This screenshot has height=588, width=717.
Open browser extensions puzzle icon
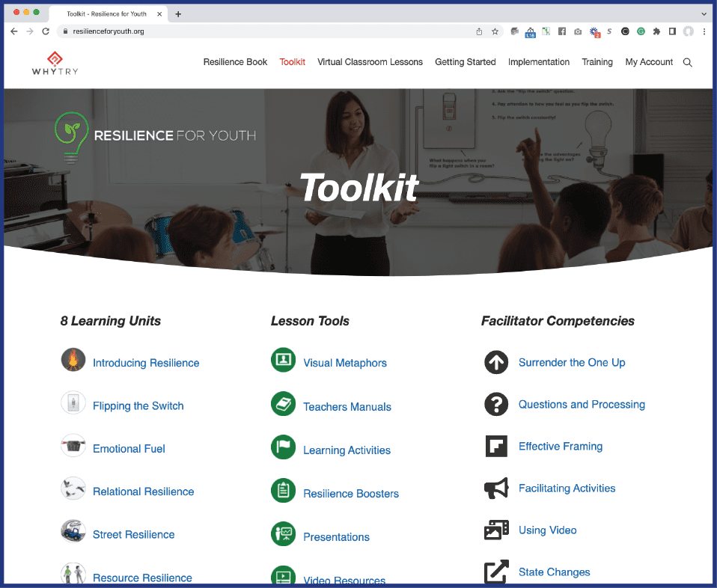(x=656, y=31)
